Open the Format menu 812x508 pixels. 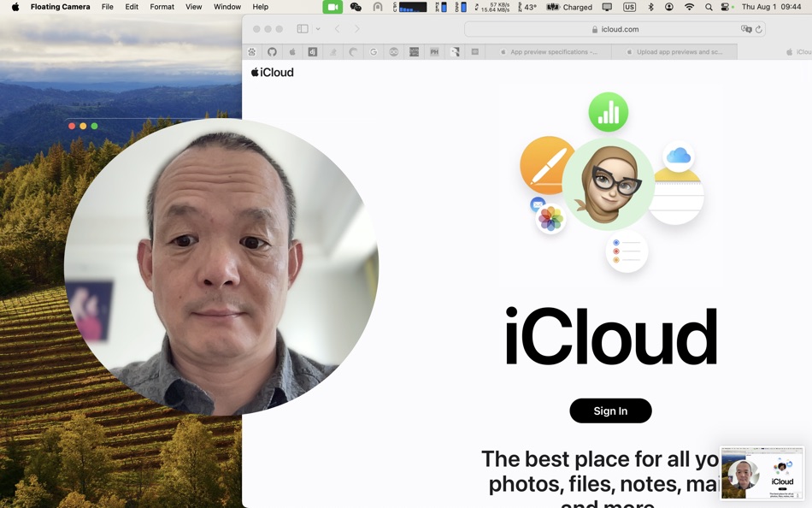pos(162,7)
